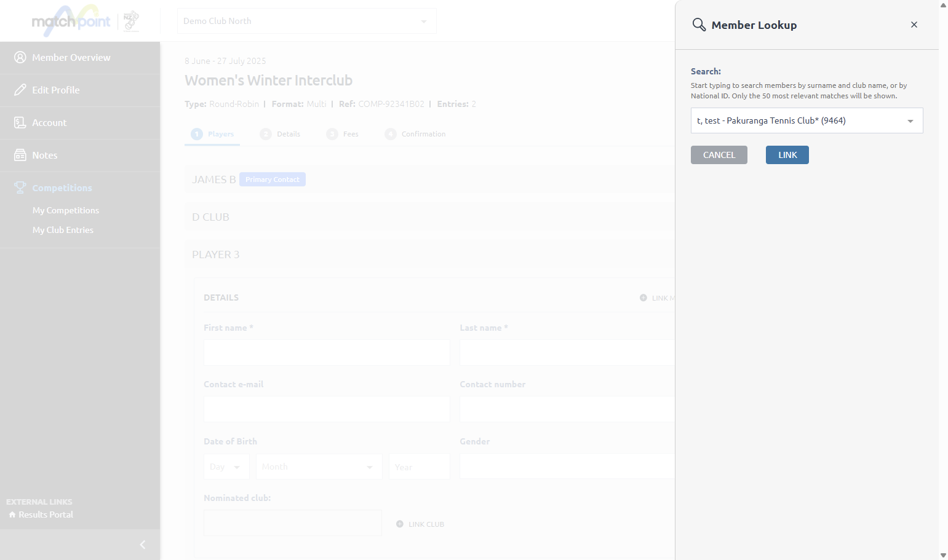The height and width of the screenshot is (560, 948).
Task: Close the Member Lookup panel
Action: coord(914,25)
